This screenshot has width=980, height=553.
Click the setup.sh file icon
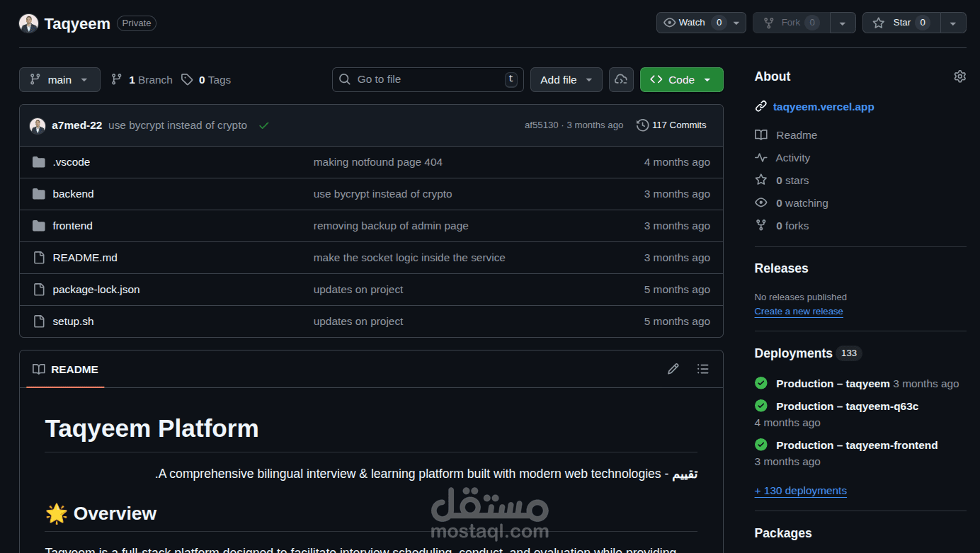[x=39, y=321]
